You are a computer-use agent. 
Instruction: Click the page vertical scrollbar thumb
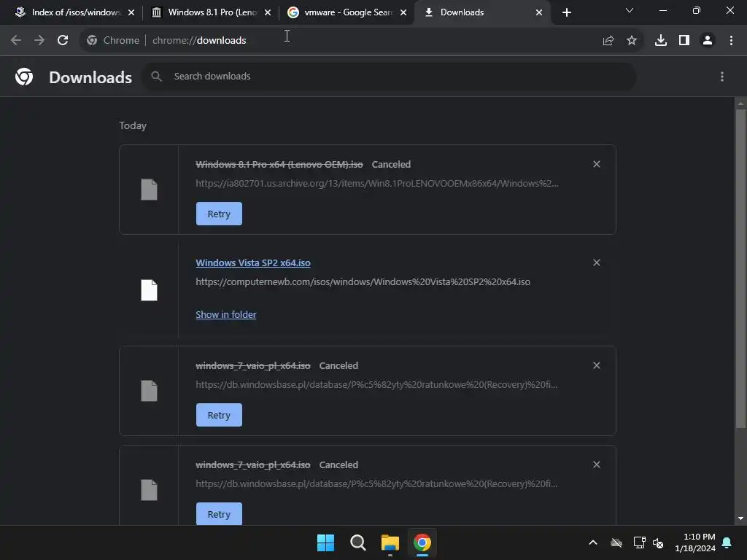tap(740, 268)
